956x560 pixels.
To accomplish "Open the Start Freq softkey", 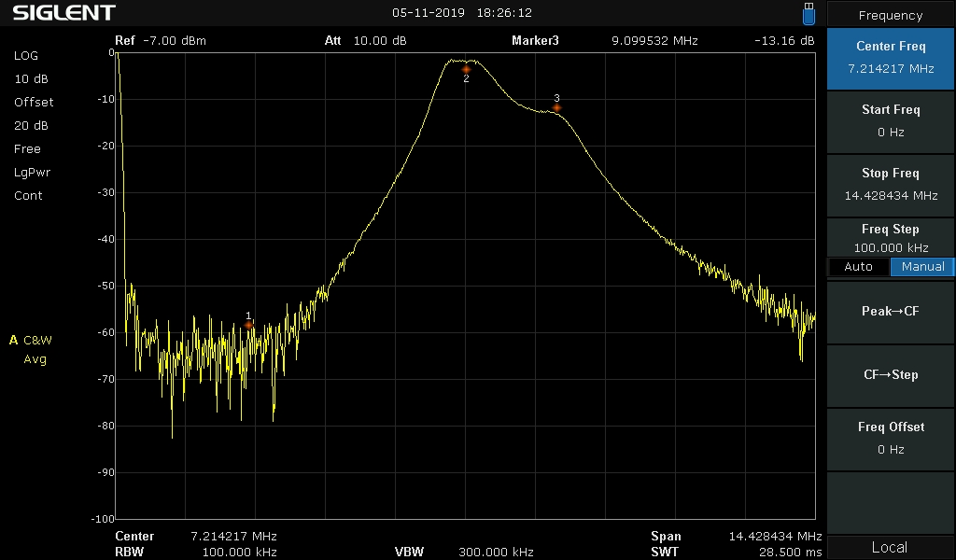I will click(890, 120).
